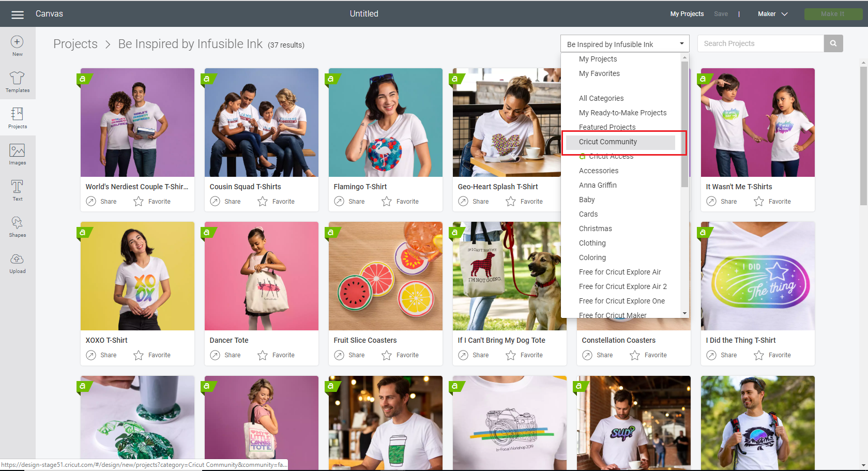Open the Fruit Slice Coasters thumbnail
868x471 pixels.
click(386, 276)
